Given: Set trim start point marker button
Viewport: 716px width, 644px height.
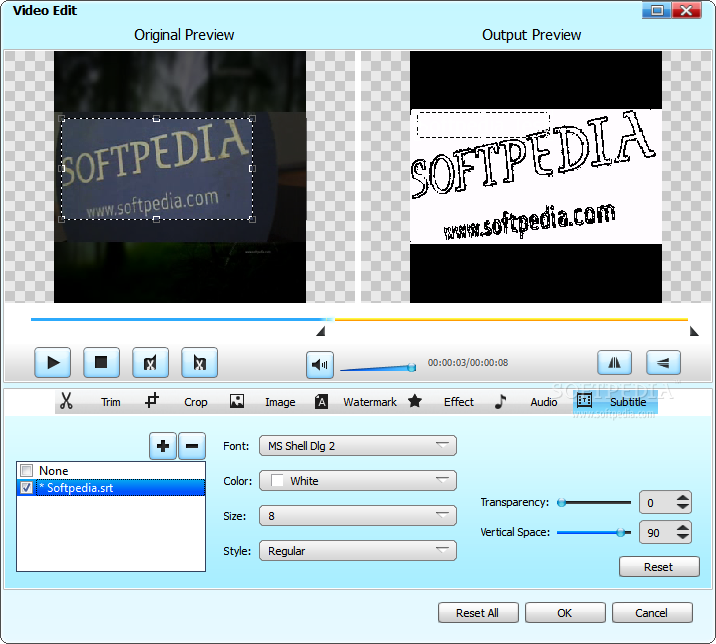Looking at the screenshot, I should click(x=150, y=363).
